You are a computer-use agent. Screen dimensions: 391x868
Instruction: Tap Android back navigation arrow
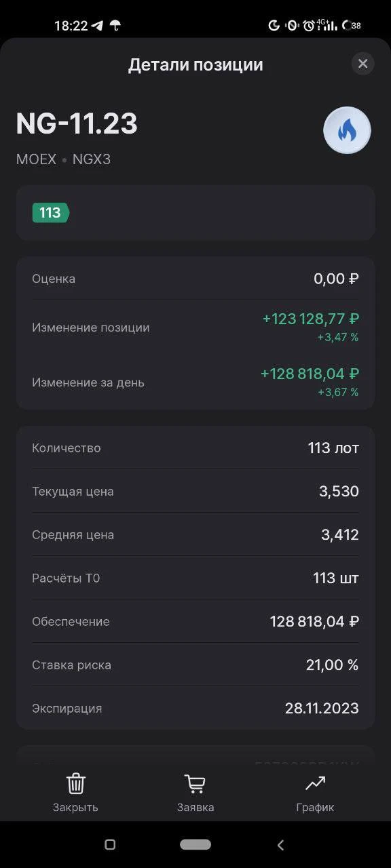pos(280,845)
